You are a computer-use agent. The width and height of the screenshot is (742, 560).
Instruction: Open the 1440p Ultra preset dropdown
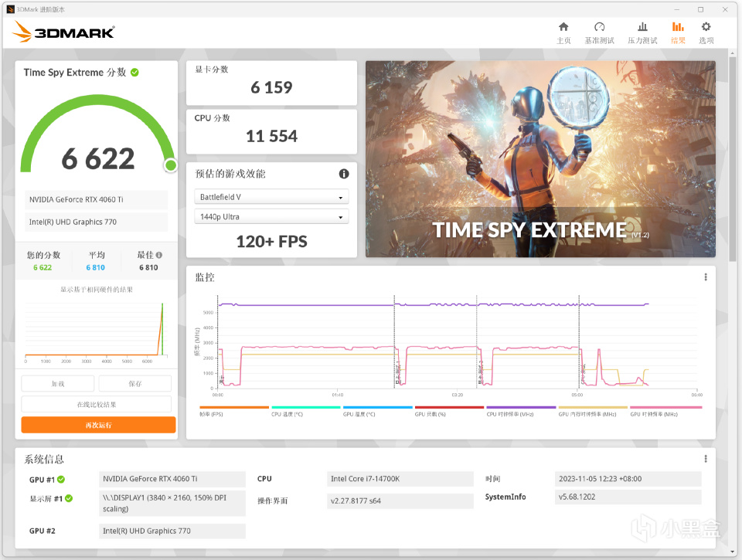click(271, 216)
